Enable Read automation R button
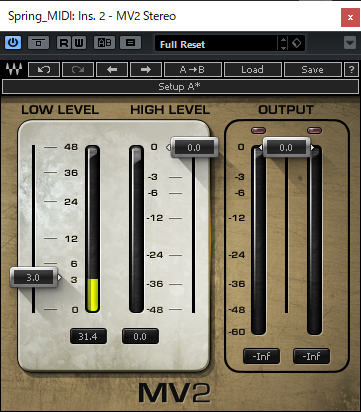This screenshot has height=412, width=361. (64, 43)
